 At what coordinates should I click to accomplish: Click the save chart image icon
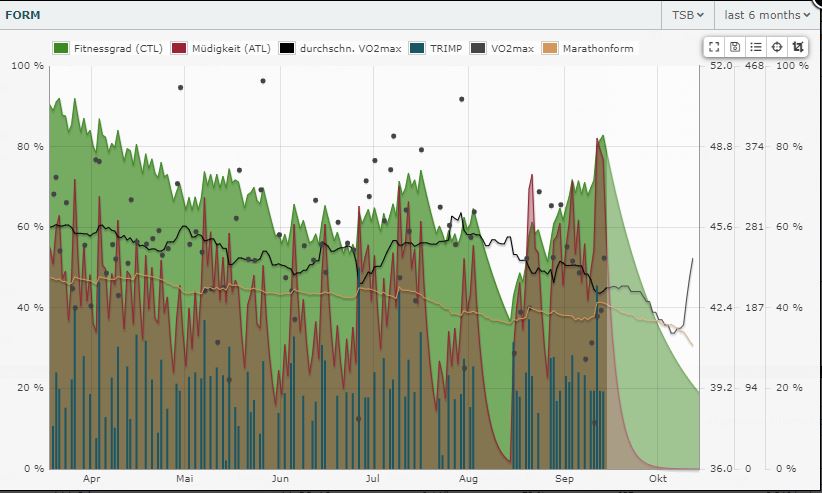pyautogui.click(x=734, y=47)
